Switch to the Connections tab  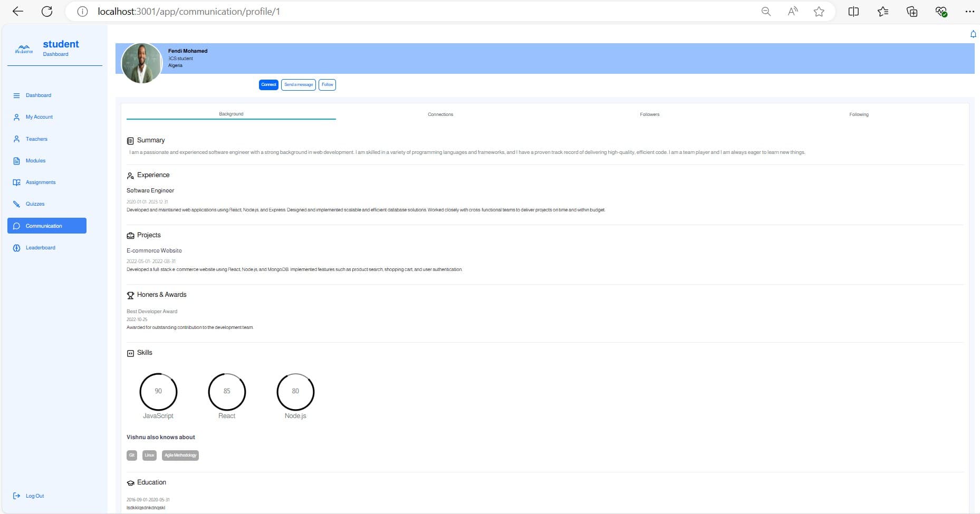coord(440,114)
